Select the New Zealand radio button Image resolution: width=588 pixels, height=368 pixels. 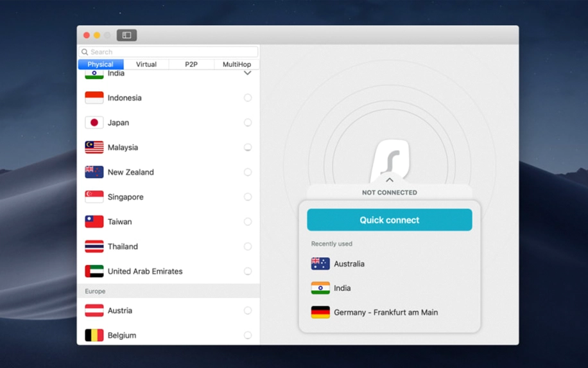pos(248,172)
